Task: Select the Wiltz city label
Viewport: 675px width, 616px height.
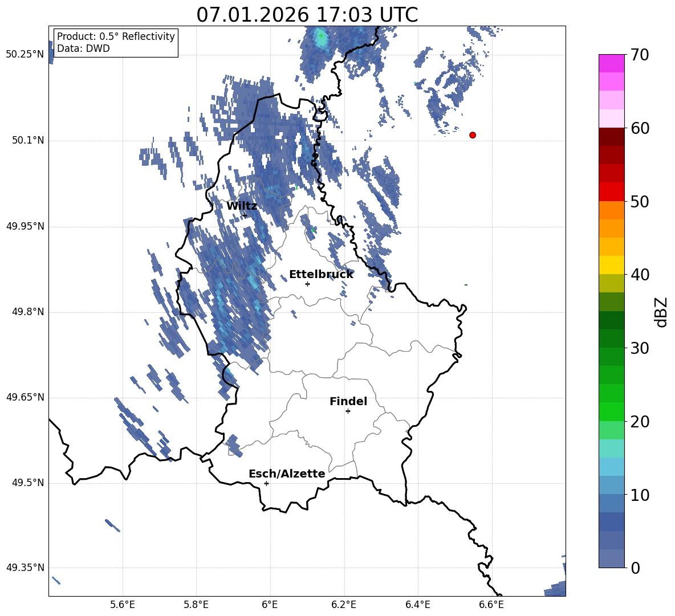Action: 242,206
